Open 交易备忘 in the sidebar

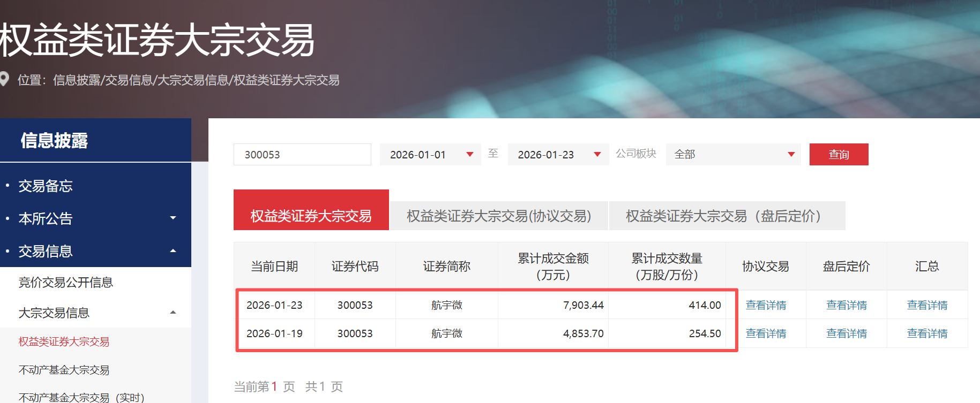pos(46,186)
